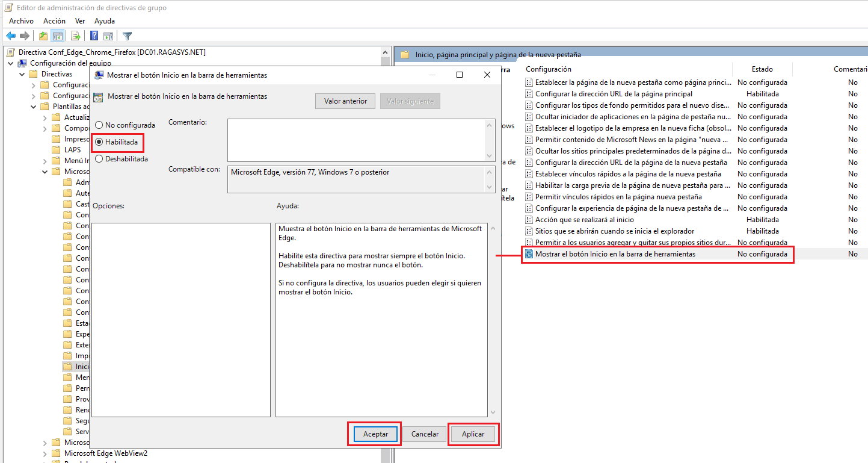Click the up one level folder icon
The height and width of the screenshot is (463, 868).
tap(43, 36)
